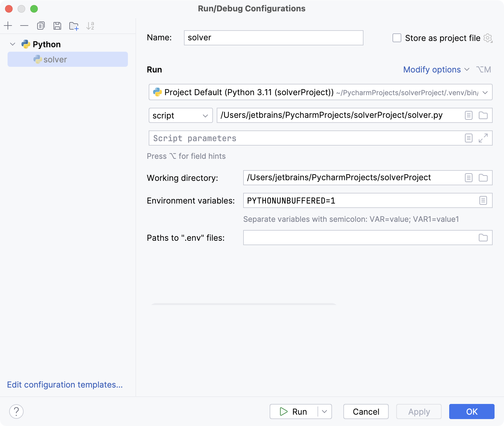Create a new configuration folder
The height and width of the screenshot is (426, 504).
pyautogui.click(x=74, y=26)
